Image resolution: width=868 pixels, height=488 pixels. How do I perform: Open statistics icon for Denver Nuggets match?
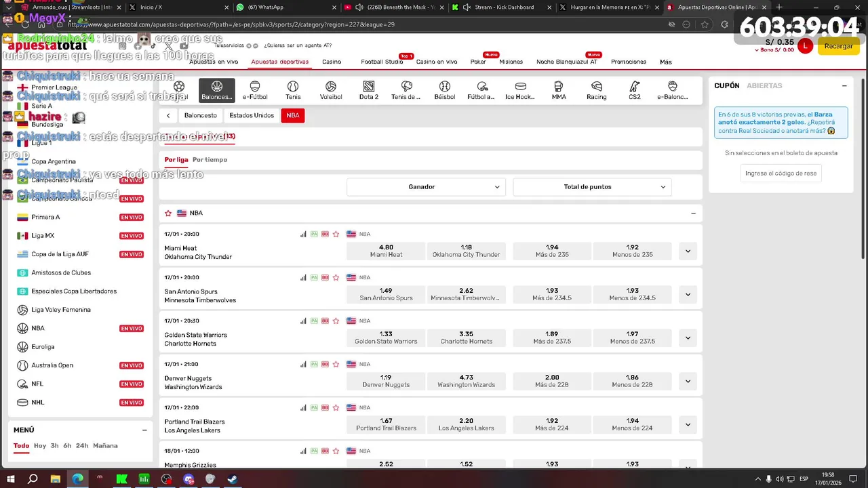click(303, 364)
